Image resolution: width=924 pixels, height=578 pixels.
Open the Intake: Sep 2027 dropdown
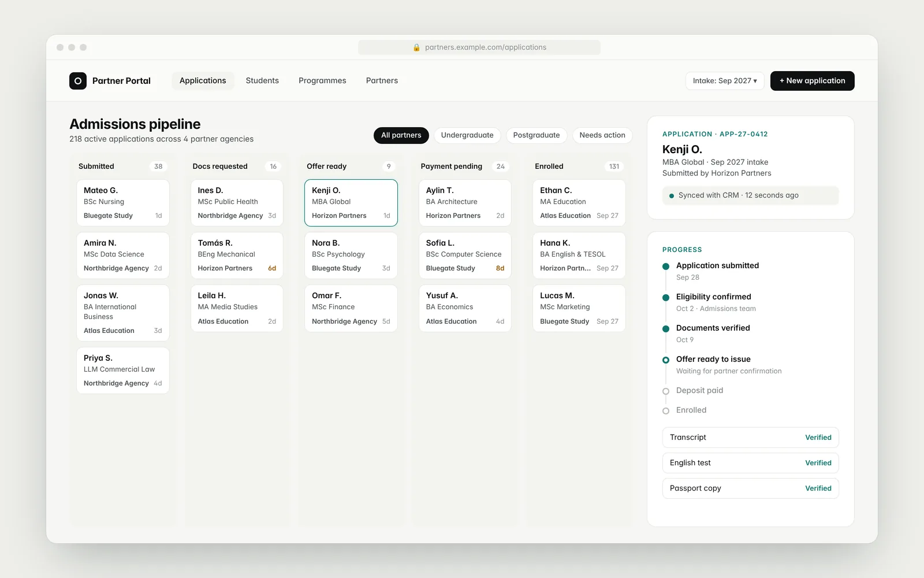click(x=725, y=81)
